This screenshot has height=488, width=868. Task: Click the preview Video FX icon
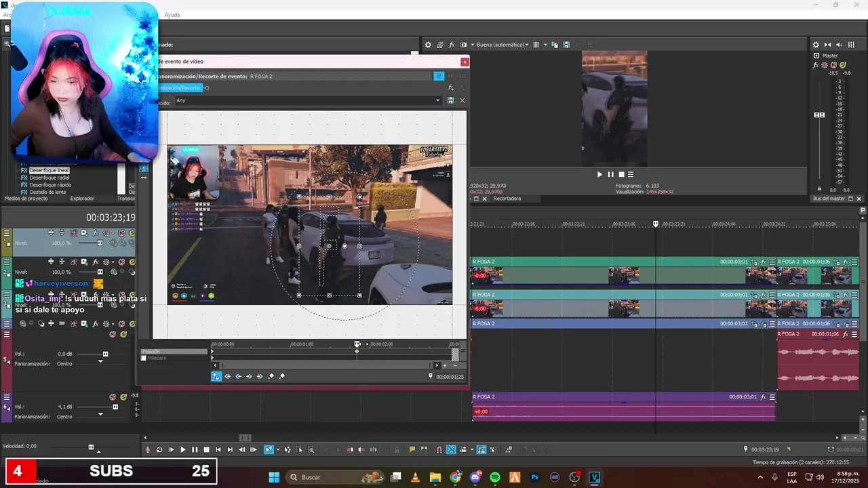(452, 45)
